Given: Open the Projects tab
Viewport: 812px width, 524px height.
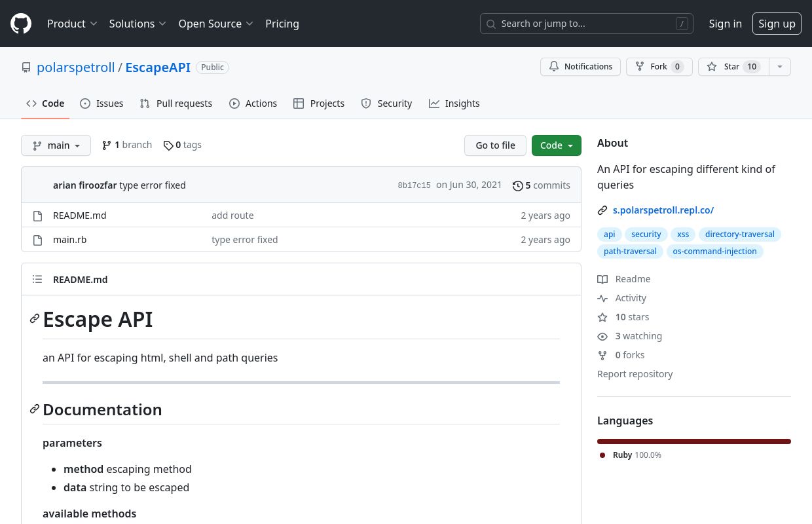Looking at the screenshot, I should pyautogui.click(x=319, y=103).
